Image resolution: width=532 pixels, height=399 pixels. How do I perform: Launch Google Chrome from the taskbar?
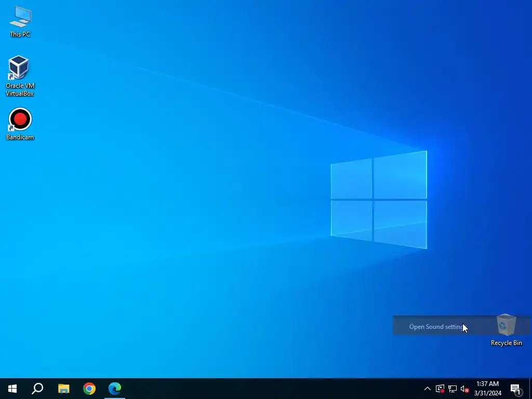pyautogui.click(x=89, y=389)
